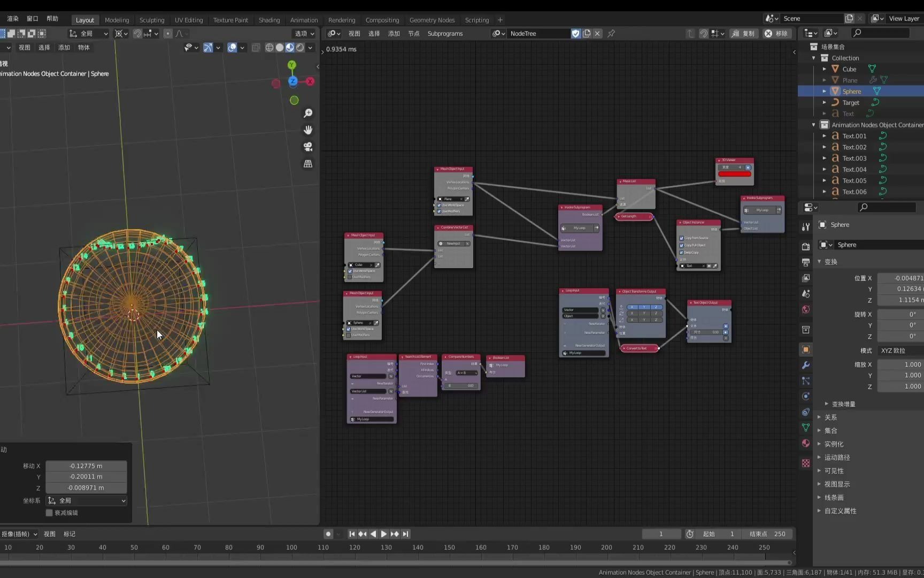924x578 pixels.
Task: Select solid viewport shading
Action: tap(280, 48)
